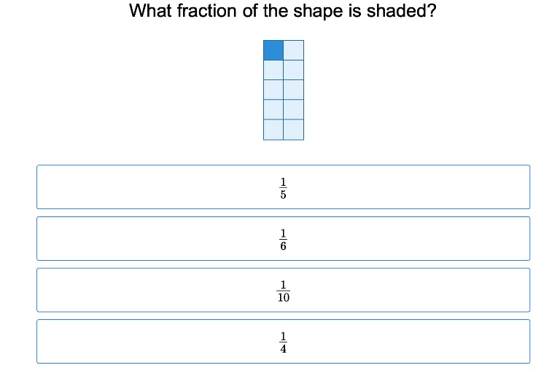Select the 1/5 answer option
Image resolution: width=560 pixels, height=392 pixels.
pyautogui.click(x=283, y=187)
